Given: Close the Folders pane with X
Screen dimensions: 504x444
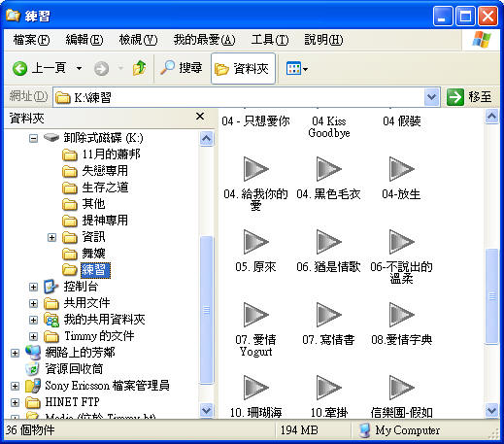Looking at the screenshot, I should [200, 117].
